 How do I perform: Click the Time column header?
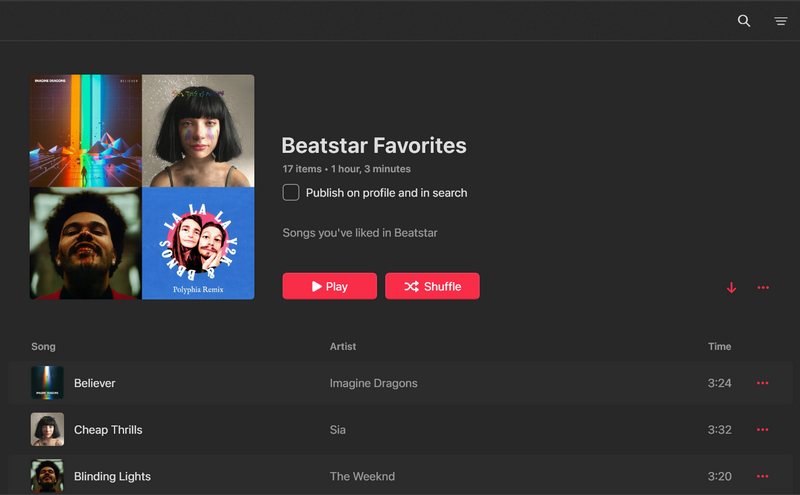[719, 347]
